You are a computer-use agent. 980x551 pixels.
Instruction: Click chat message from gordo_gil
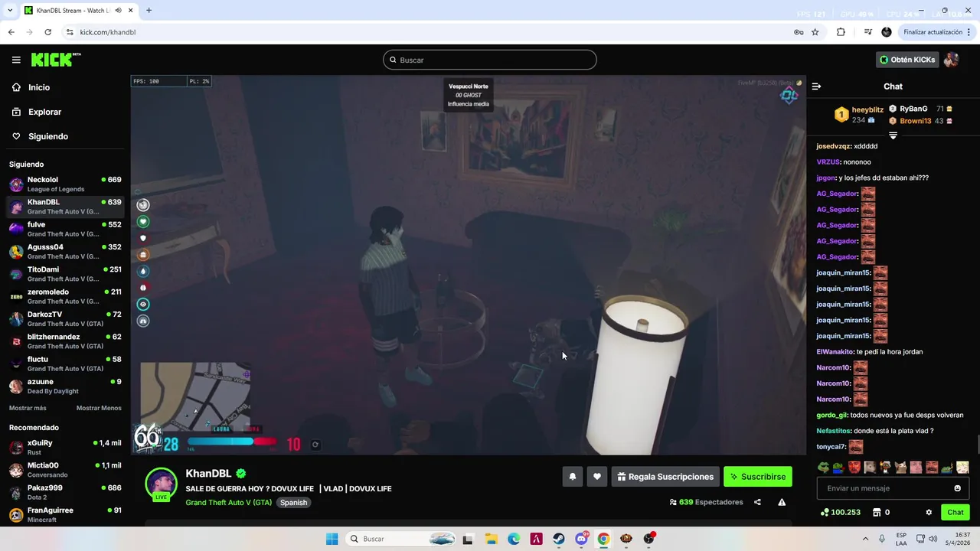(890, 415)
